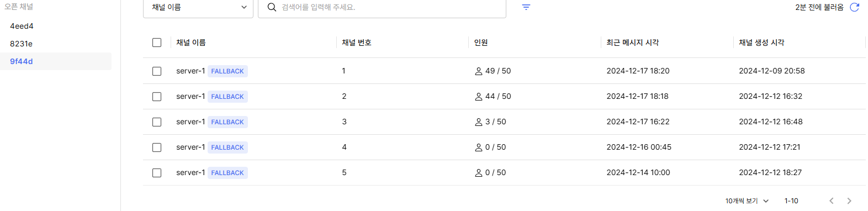Click FALLBACK badge on channel number 2
The width and height of the screenshot is (868, 211).
pos(227,97)
